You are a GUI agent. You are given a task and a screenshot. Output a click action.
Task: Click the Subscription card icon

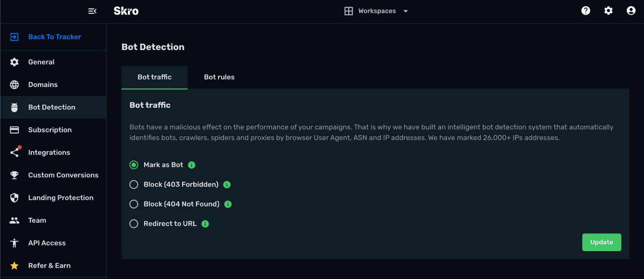point(14,130)
